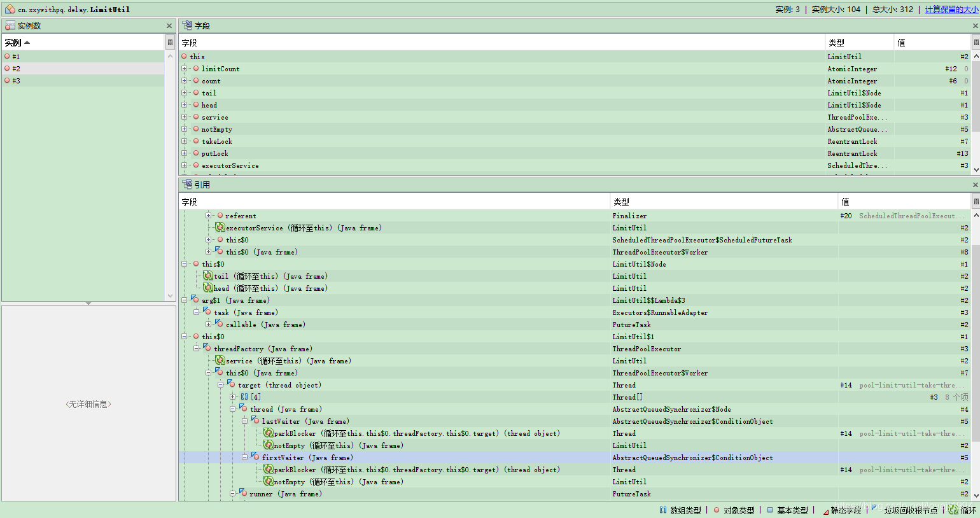Expand the takeLock field node

point(185,141)
